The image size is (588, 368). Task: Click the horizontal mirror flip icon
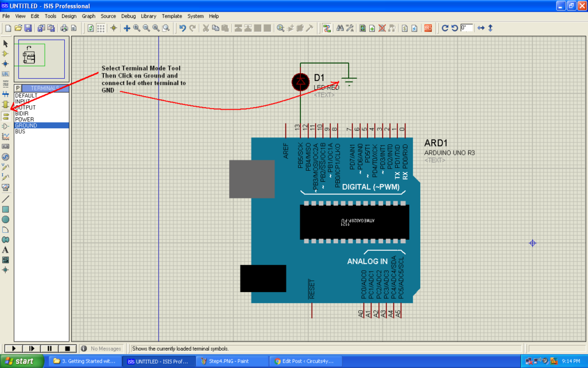click(481, 28)
